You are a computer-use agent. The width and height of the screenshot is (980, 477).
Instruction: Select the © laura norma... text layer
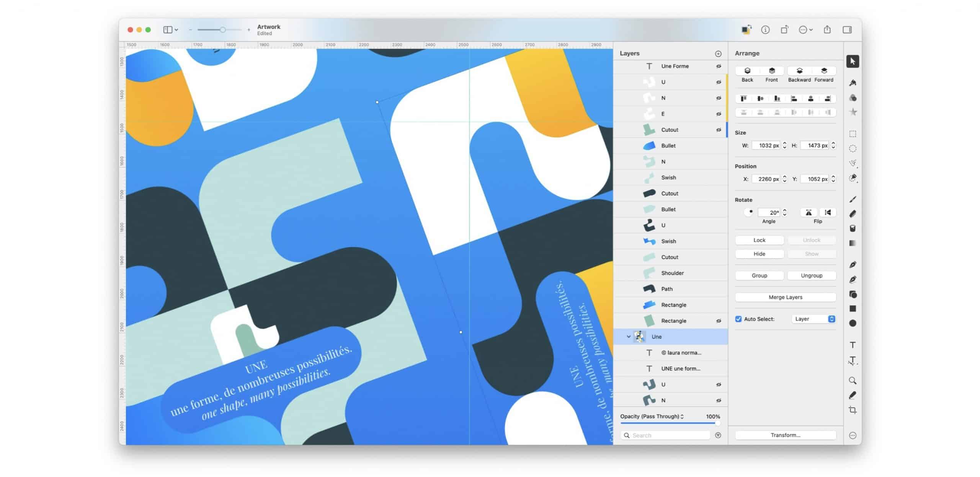(x=670, y=353)
